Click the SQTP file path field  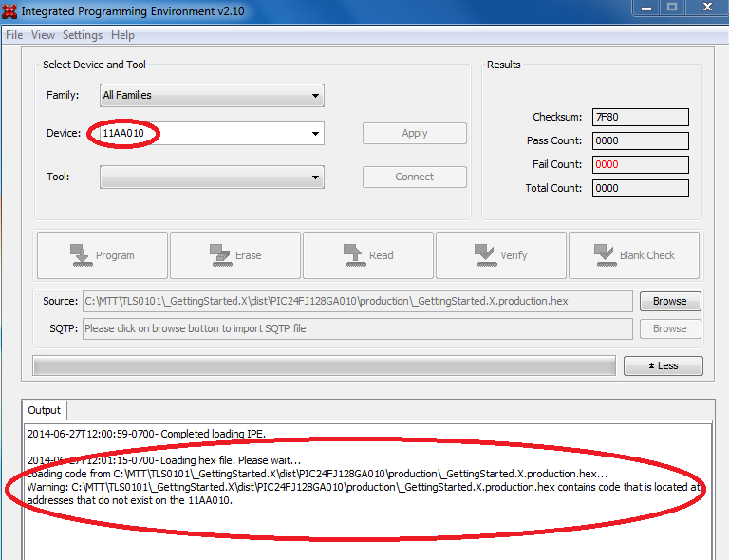coord(357,329)
